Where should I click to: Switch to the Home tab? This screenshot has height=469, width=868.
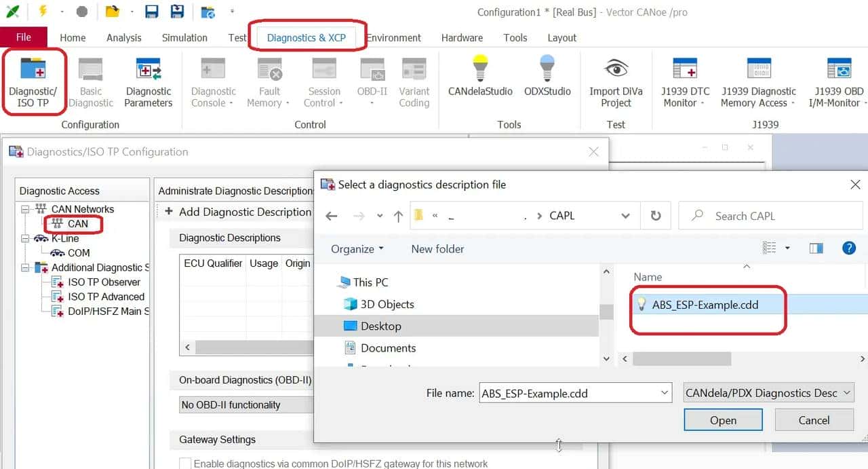tap(73, 37)
